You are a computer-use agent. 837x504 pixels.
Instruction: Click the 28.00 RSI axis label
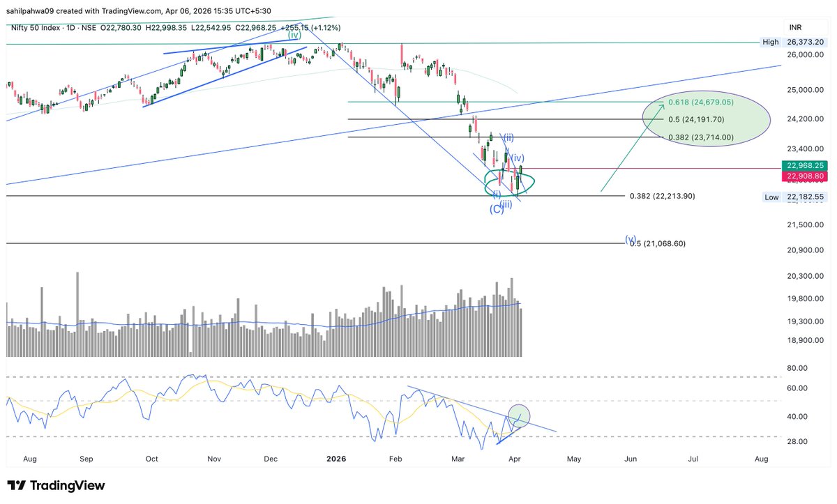pos(797,442)
